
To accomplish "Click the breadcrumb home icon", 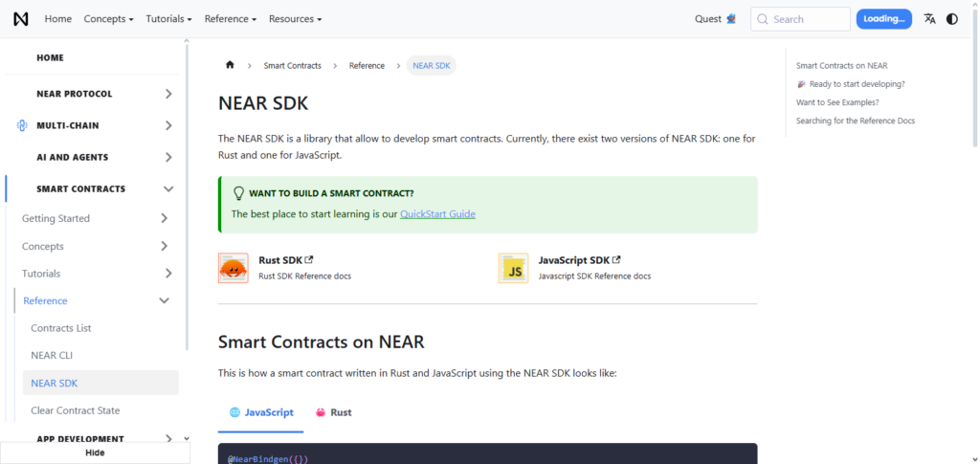I will (x=230, y=65).
